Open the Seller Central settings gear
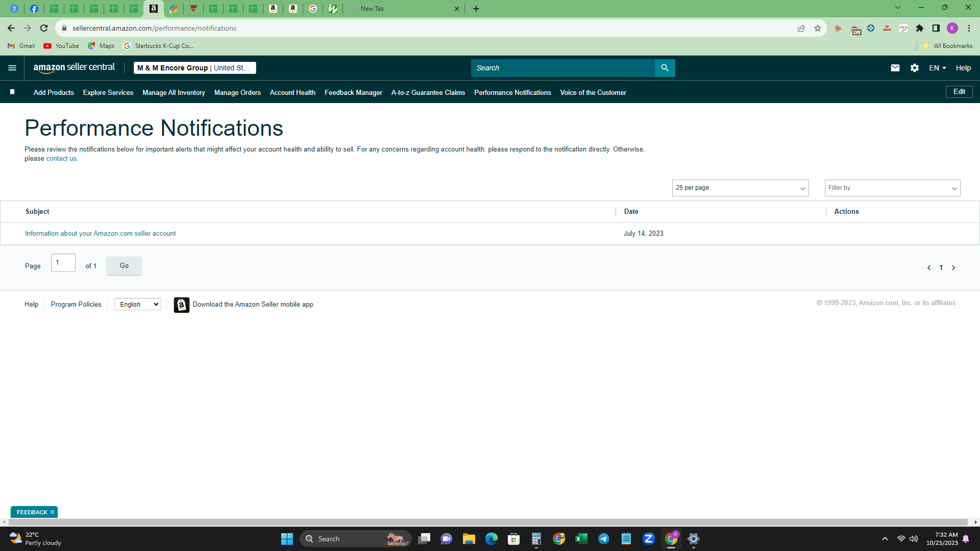This screenshot has width=980, height=551. [914, 68]
